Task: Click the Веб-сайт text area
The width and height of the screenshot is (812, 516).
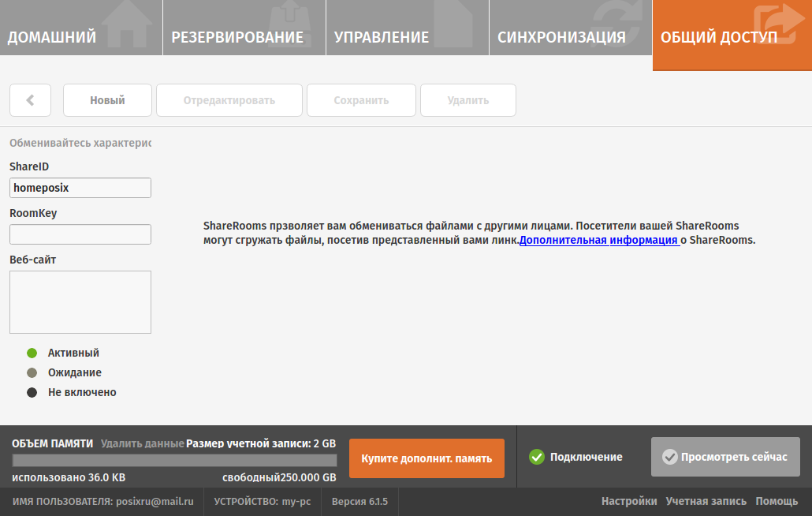Action: click(x=80, y=302)
